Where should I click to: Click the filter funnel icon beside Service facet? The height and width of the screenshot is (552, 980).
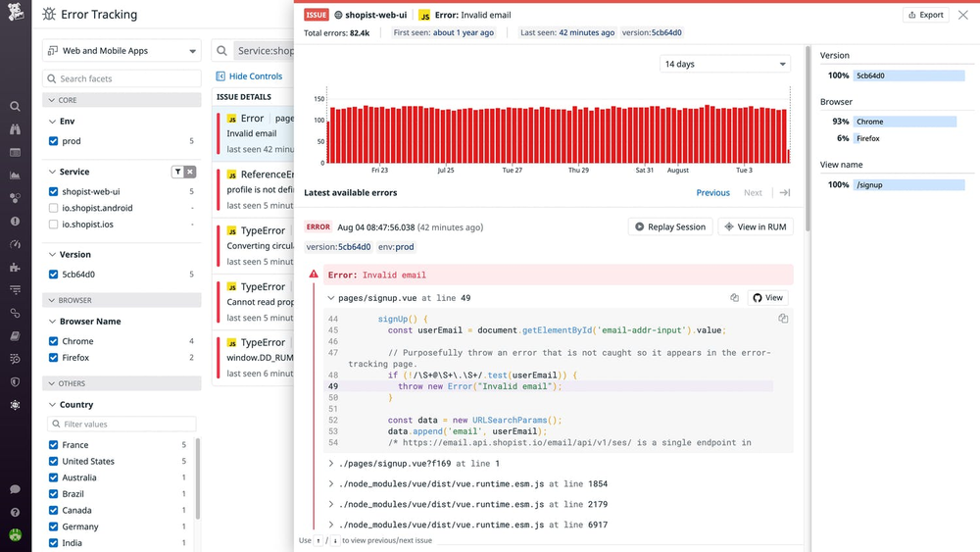[x=177, y=172]
